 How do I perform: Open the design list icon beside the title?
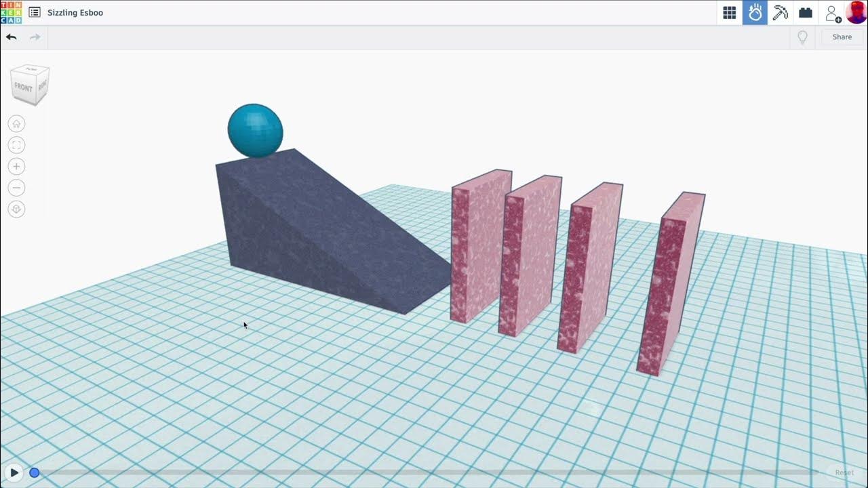click(x=35, y=12)
